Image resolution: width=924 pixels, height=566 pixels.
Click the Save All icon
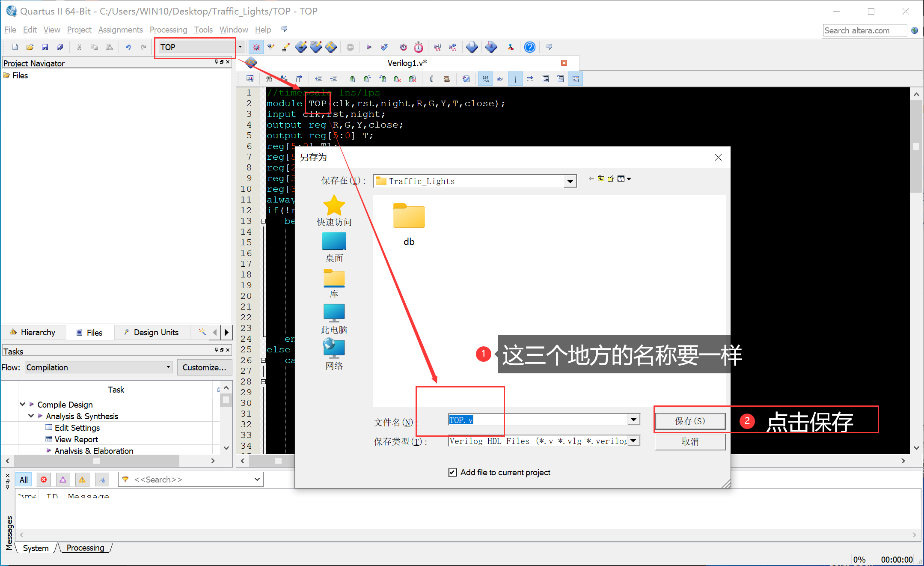click(x=60, y=47)
